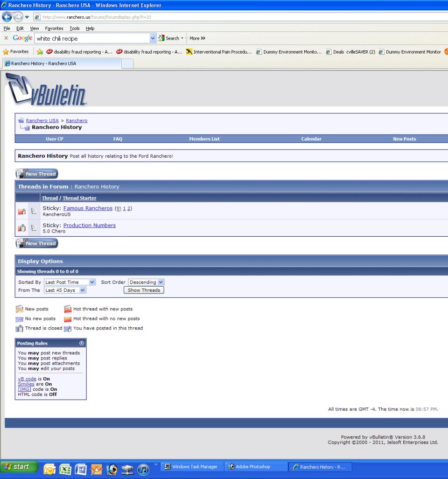Open the Edit menu

(20, 28)
